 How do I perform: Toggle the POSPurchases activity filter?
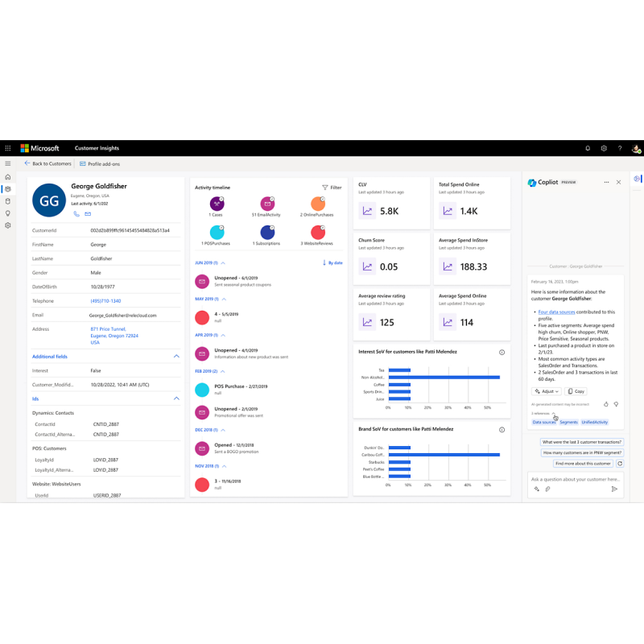tap(217, 233)
